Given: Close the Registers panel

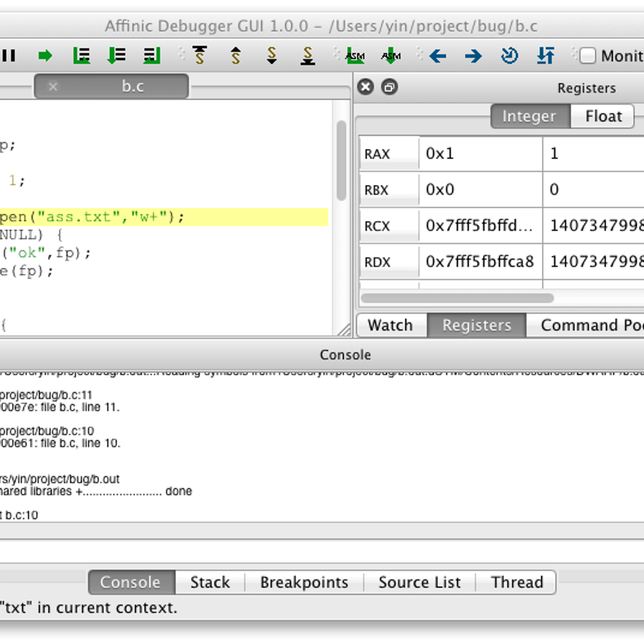Looking at the screenshot, I should [365, 87].
